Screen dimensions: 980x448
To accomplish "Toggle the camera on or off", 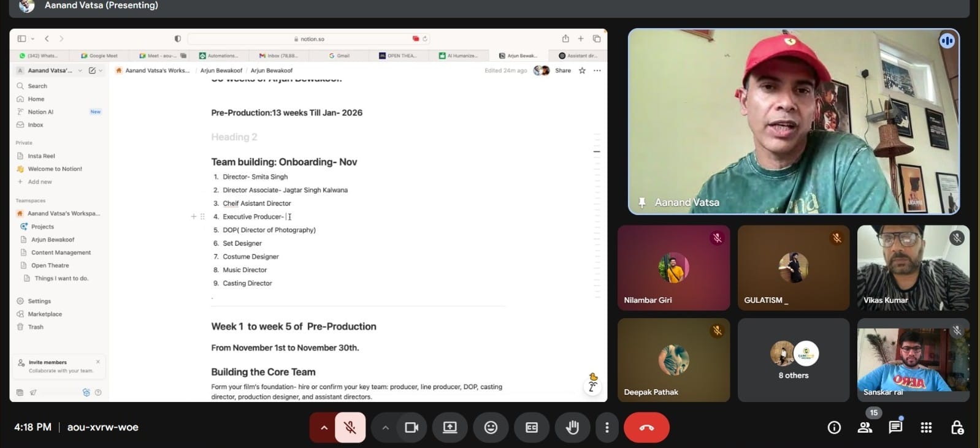I will tap(412, 428).
